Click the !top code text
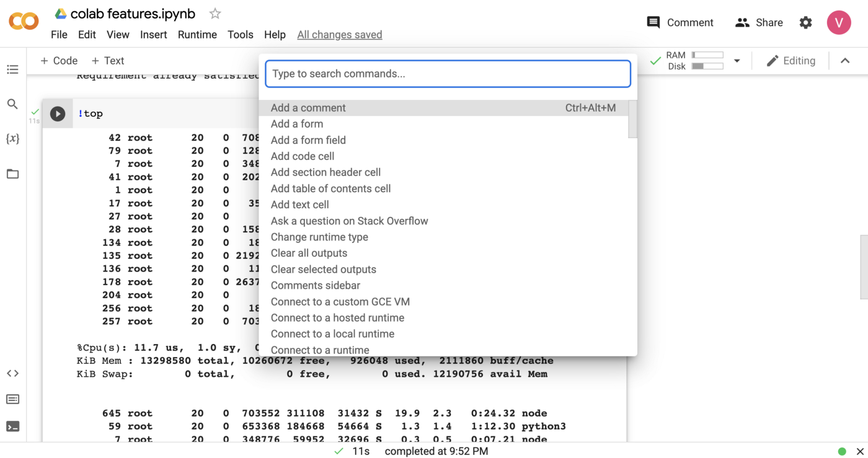This screenshot has height=458, width=868. pyautogui.click(x=91, y=113)
